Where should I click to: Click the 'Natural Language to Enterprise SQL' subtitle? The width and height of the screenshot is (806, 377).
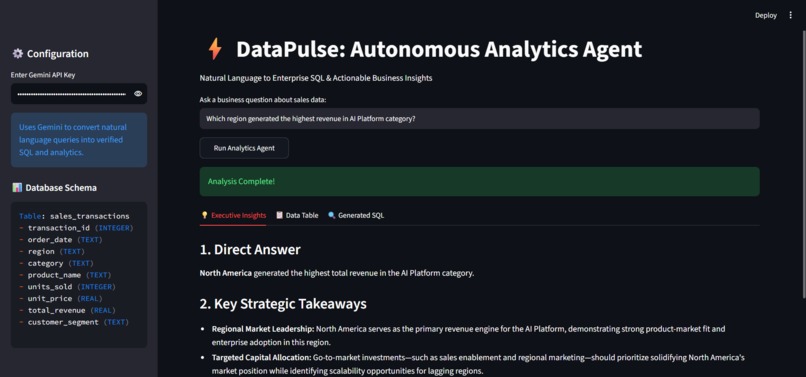coord(316,78)
